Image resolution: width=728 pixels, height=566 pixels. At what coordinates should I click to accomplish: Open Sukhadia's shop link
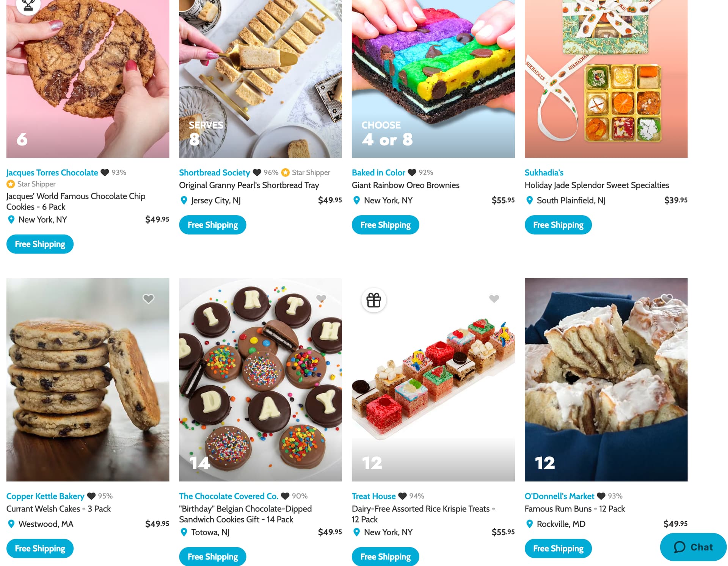coord(544,172)
